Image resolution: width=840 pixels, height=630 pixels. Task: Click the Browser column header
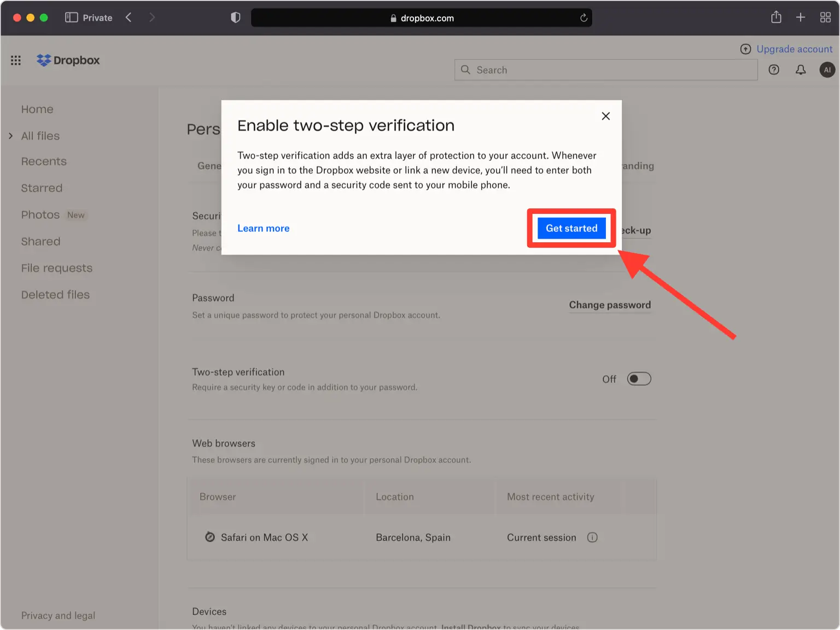click(218, 497)
